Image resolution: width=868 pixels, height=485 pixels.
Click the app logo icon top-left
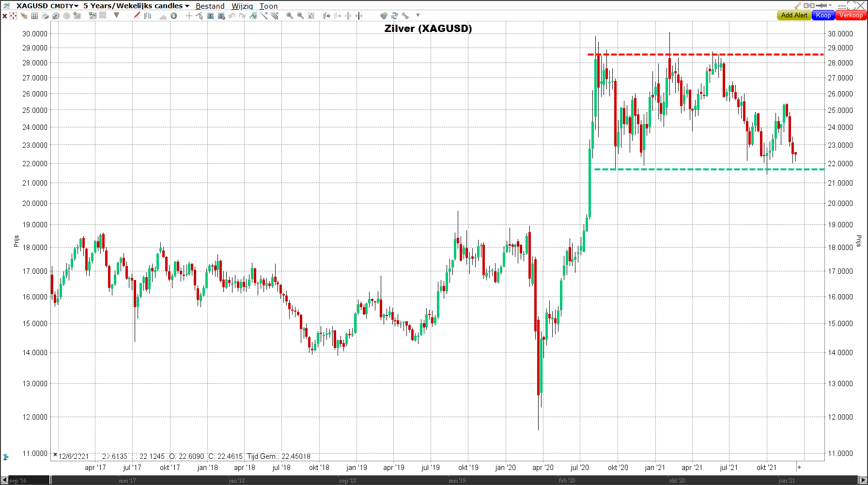pos(6,6)
